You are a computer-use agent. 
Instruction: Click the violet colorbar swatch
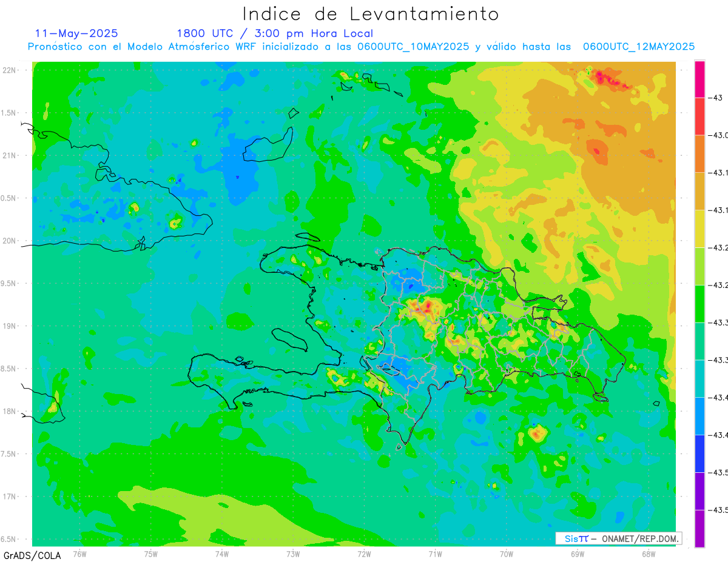coord(699,491)
